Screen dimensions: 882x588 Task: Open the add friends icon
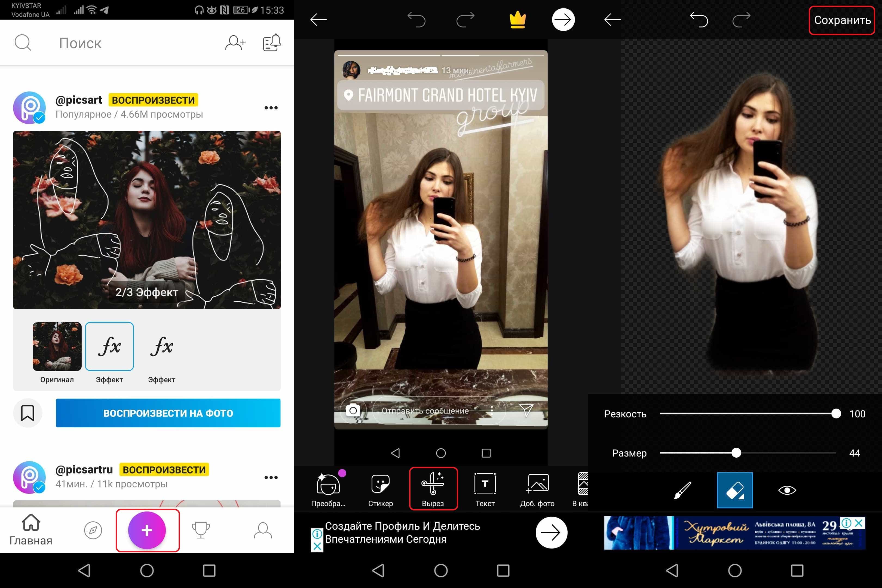(235, 43)
